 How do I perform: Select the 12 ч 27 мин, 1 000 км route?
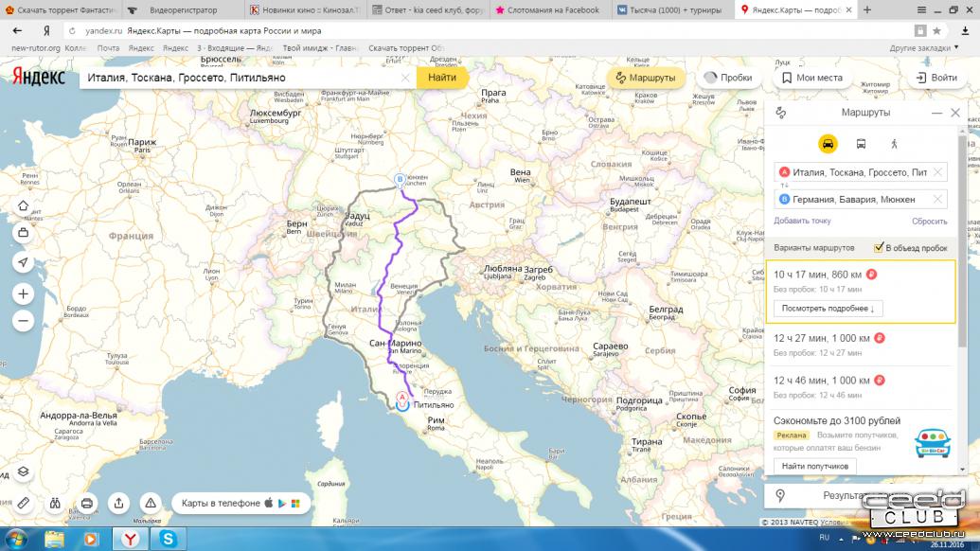pos(861,345)
